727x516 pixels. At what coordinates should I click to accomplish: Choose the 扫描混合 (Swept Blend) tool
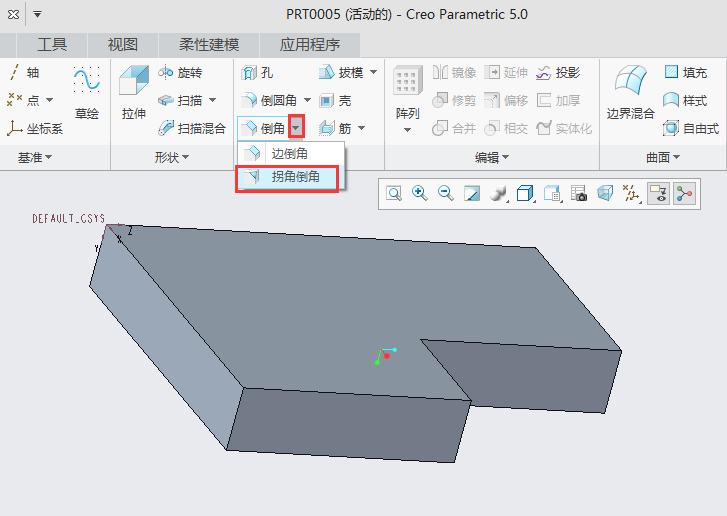click(191, 128)
